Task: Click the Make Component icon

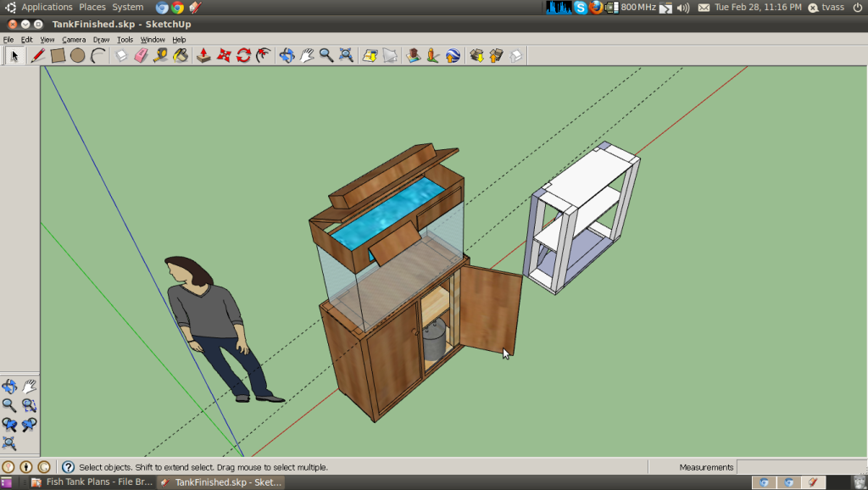Action: [120, 55]
